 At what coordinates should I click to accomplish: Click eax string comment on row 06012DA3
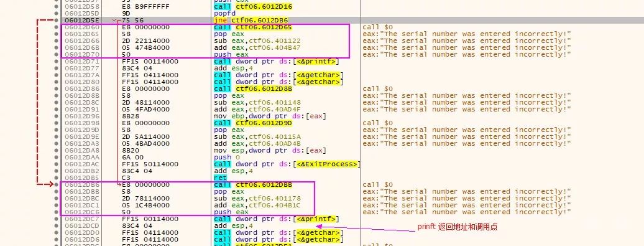[x=467, y=144]
